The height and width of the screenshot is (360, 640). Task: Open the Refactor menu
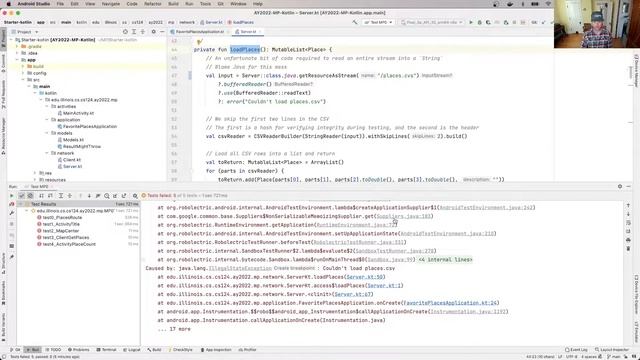pyautogui.click(x=153, y=4)
